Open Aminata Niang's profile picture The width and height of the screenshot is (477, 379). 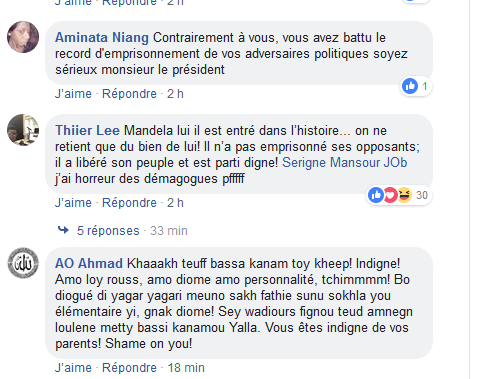23,37
